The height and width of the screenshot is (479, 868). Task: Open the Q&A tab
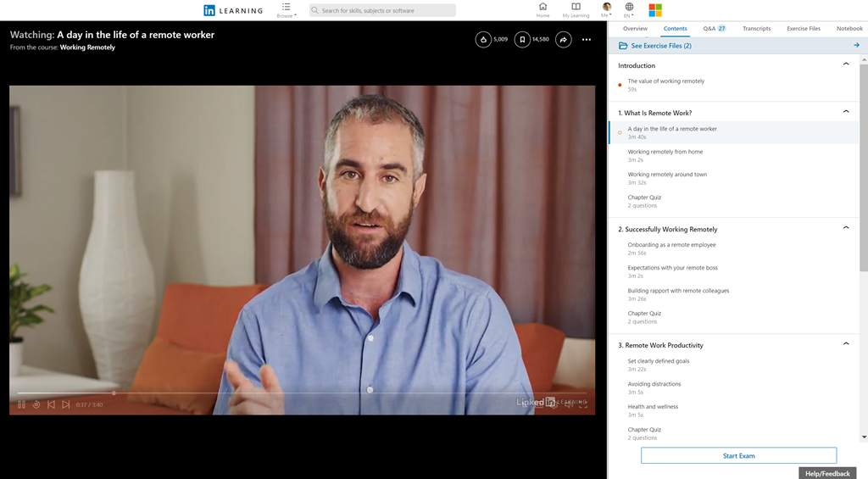714,29
